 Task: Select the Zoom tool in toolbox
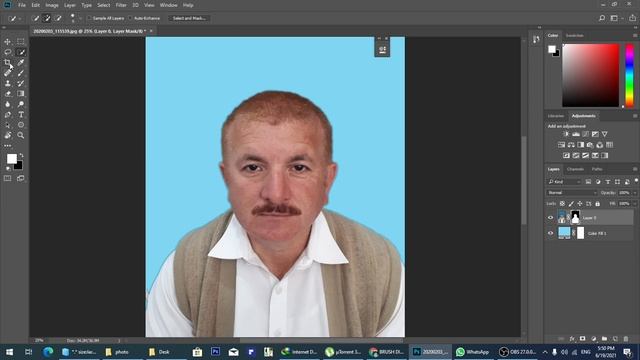pos(20,135)
